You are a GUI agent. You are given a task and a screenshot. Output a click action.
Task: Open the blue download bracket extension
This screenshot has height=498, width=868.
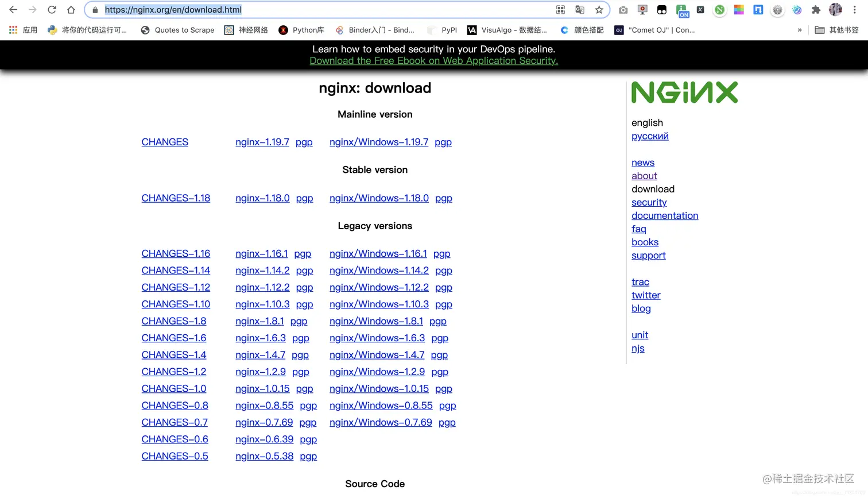[758, 10]
